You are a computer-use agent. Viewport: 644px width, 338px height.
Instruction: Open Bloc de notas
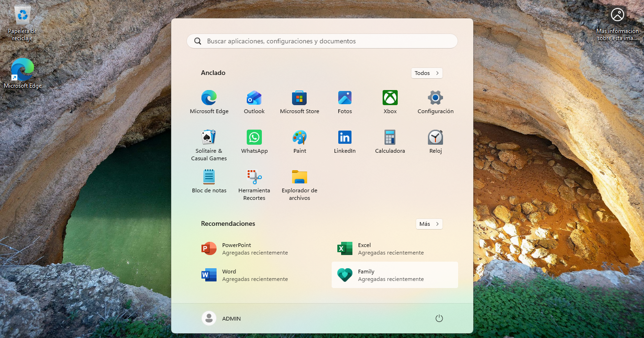(x=209, y=181)
